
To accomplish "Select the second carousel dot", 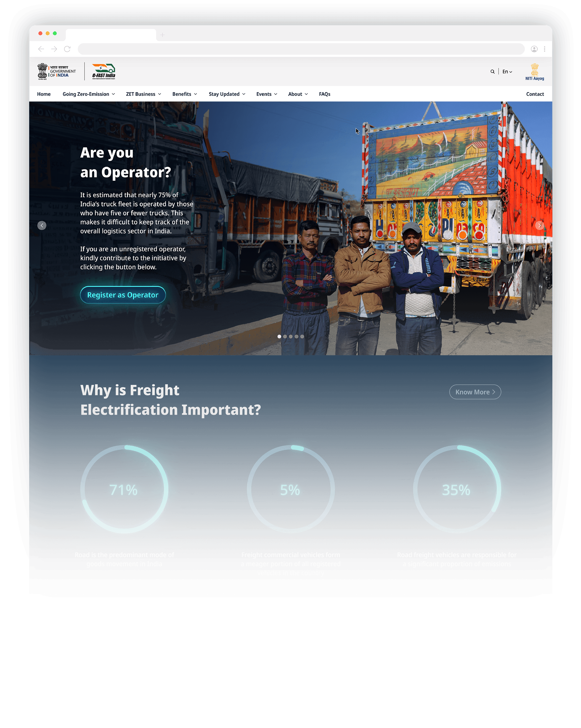I will (285, 336).
